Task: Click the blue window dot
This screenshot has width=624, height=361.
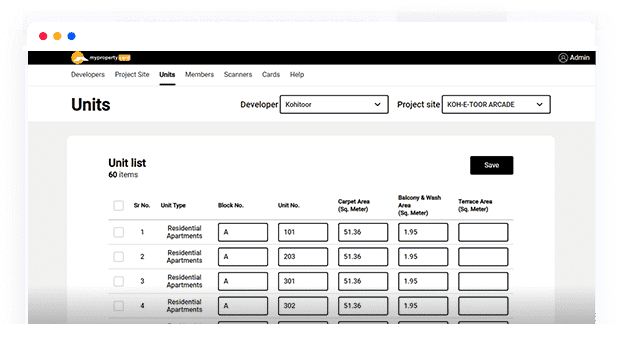Action: [72, 36]
